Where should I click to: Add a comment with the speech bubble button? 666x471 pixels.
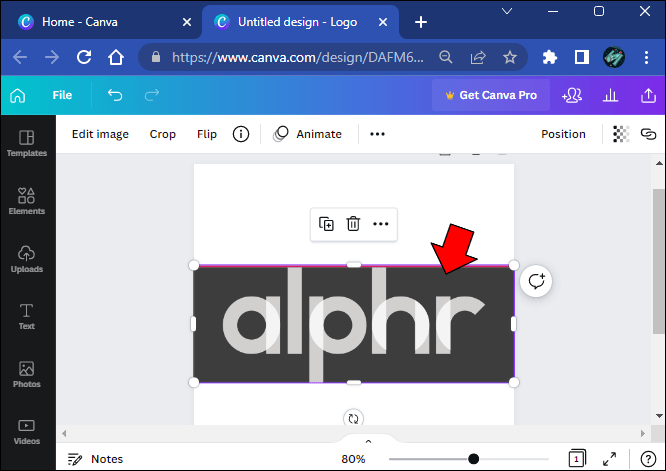point(536,281)
